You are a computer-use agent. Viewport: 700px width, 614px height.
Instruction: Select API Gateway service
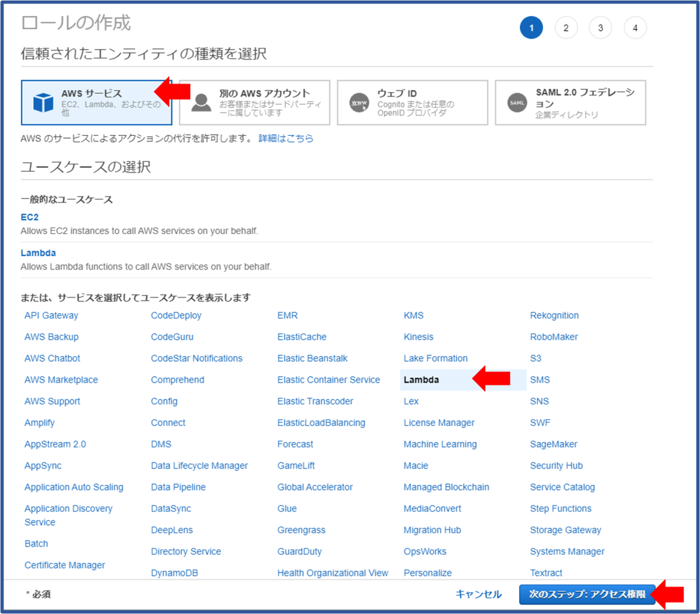[x=51, y=315]
